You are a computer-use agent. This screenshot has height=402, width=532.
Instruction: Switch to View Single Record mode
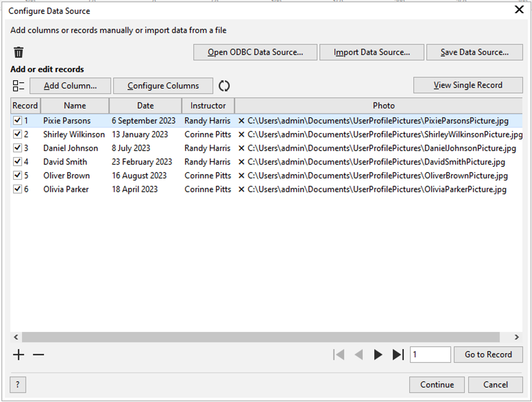(468, 85)
